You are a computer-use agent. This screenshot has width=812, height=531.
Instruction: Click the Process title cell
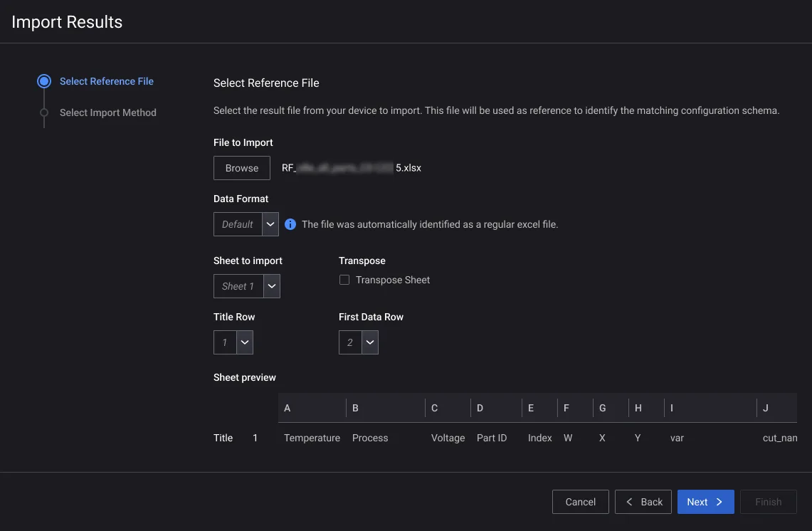click(x=370, y=438)
